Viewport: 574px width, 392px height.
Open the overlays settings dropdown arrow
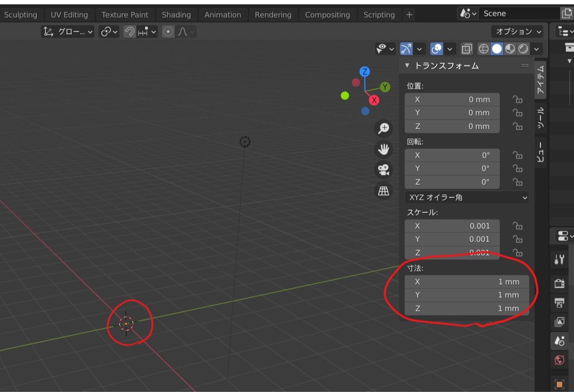pos(450,48)
